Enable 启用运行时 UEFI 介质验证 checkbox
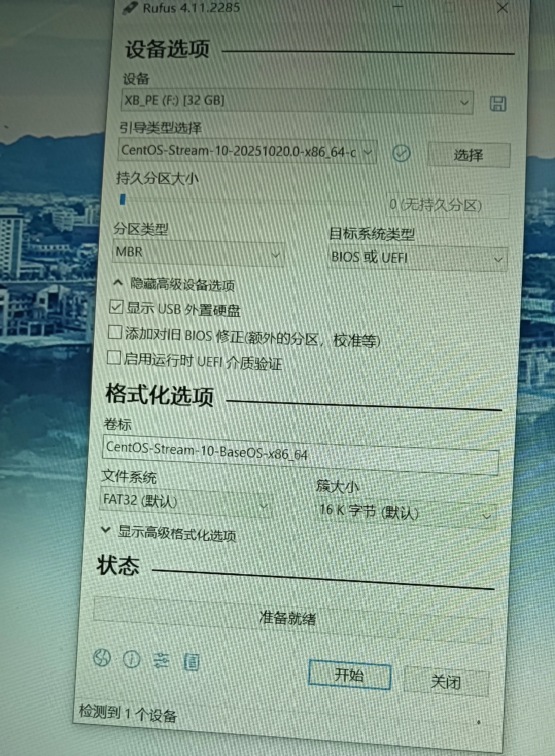Screen dimensions: 555x756 (113, 358)
